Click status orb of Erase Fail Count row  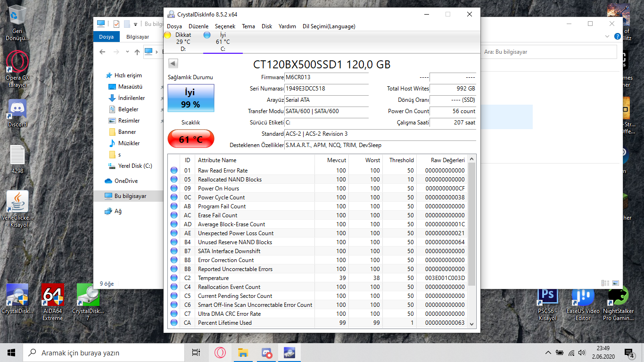tap(174, 215)
